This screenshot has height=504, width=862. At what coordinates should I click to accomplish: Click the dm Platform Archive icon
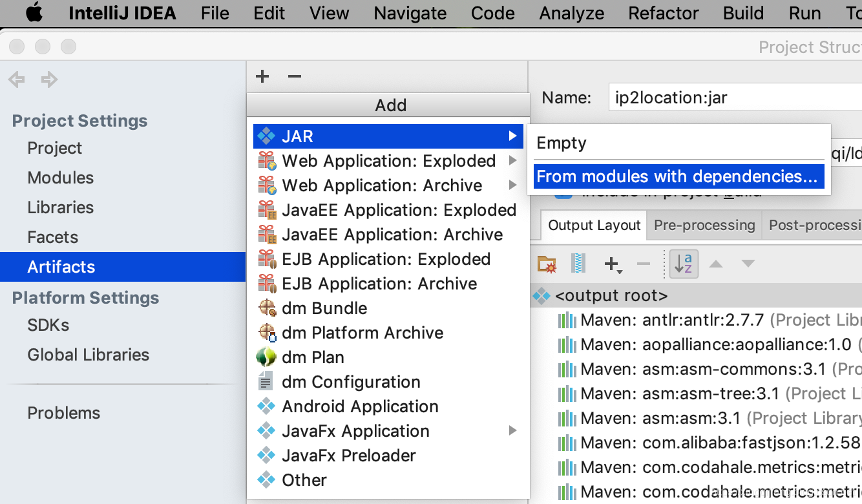[267, 333]
